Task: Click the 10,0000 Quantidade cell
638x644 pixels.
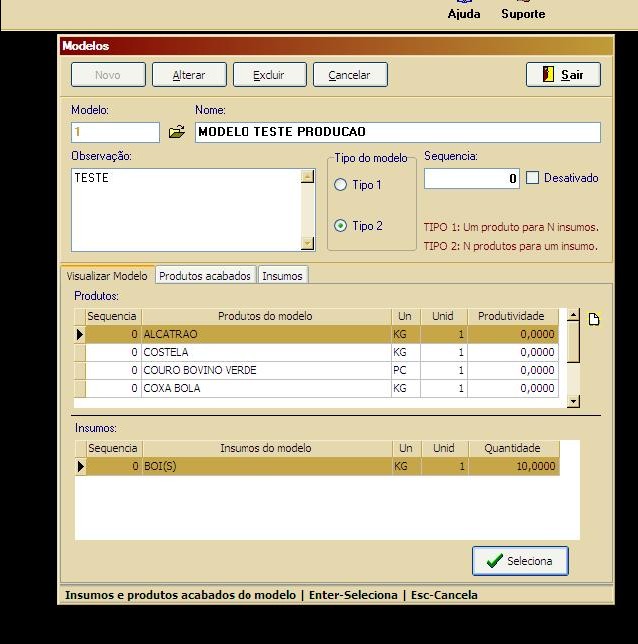Action: 514,466
